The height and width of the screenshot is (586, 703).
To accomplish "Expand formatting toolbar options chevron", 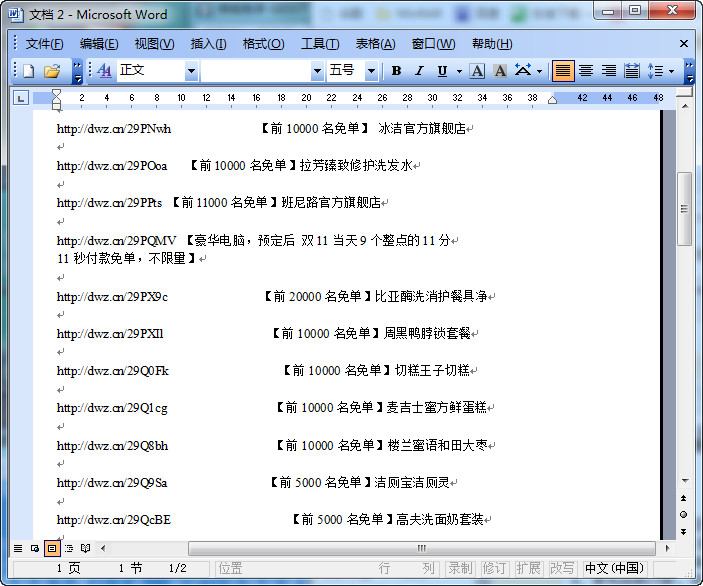I will [689, 71].
